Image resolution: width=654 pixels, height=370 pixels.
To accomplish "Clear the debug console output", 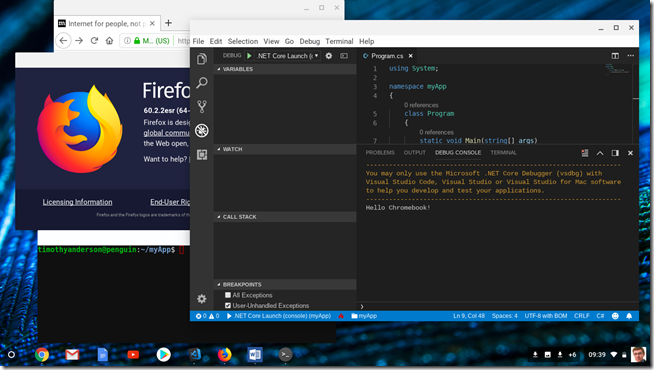I will click(x=585, y=153).
